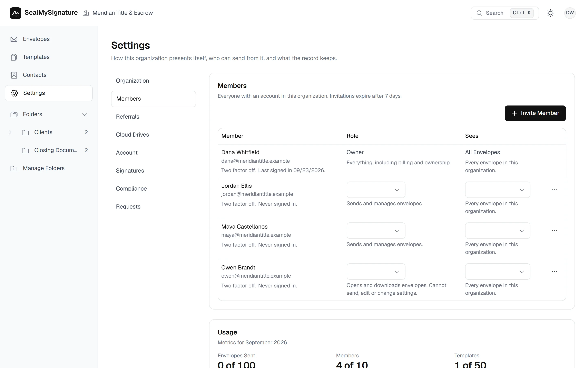
Task: Click the Clients folder icon
Action: [25, 132]
